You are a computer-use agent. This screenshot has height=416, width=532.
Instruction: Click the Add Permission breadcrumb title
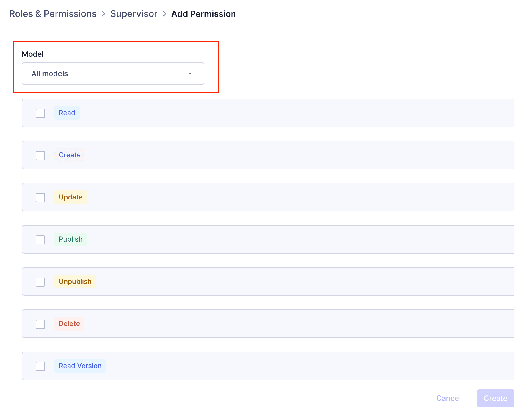click(203, 14)
